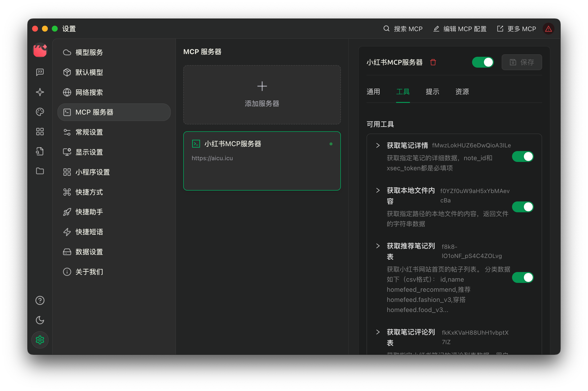This screenshot has width=588, height=391.
Task: Switch to the 提示 tab
Action: 432,92
